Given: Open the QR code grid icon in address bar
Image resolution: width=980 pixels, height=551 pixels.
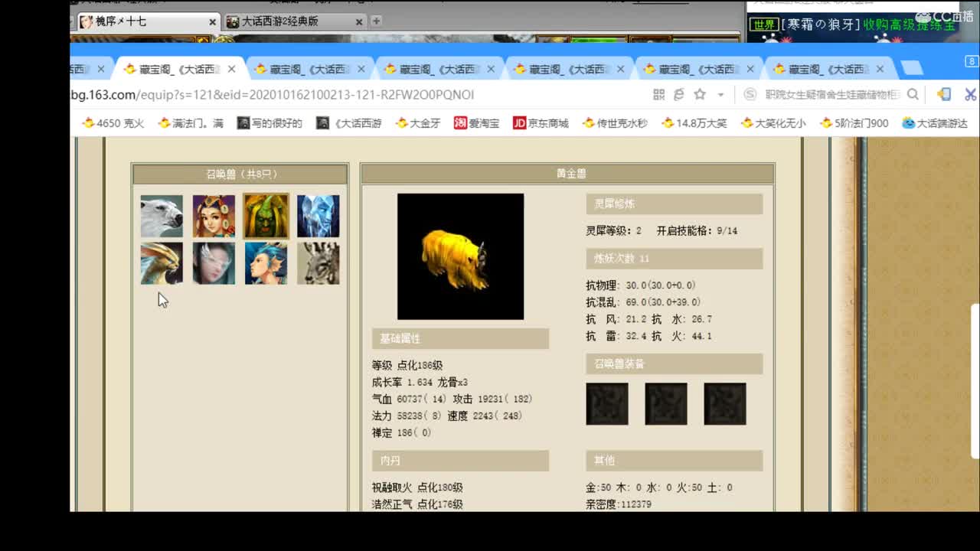Looking at the screenshot, I should coord(658,95).
